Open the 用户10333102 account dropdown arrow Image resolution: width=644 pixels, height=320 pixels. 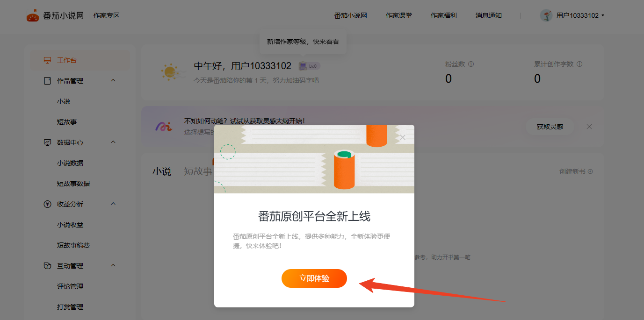[x=602, y=15]
